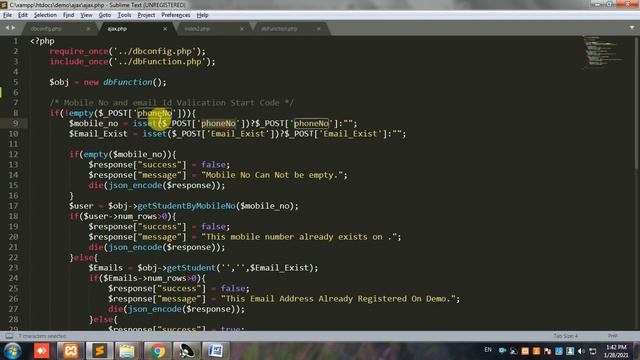The width and height of the screenshot is (640, 360).
Task: Close the index2.php tab
Action: point(242,29)
